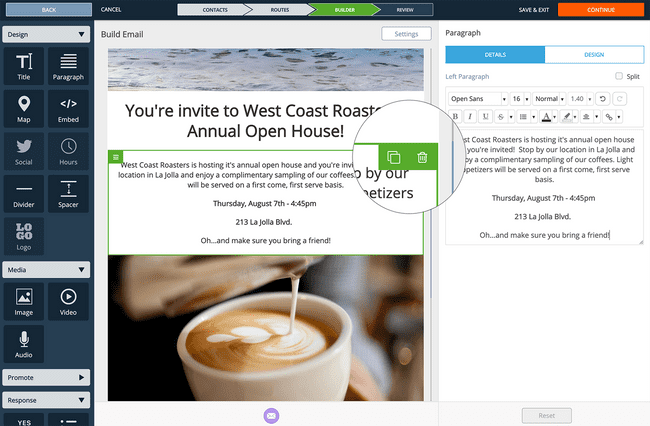Image resolution: width=650 pixels, height=426 pixels.
Task: Add an Image media block
Action: [x=24, y=302]
